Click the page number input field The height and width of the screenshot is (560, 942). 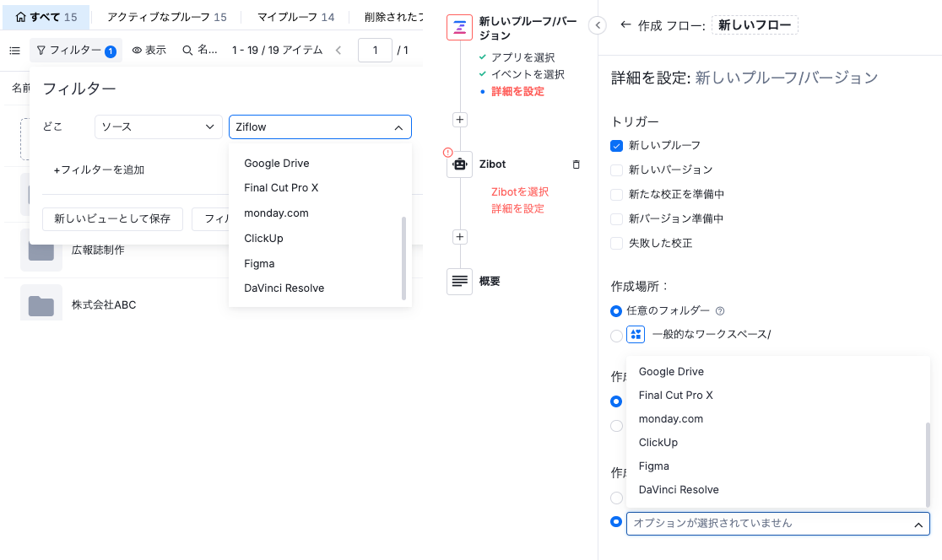[375, 51]
